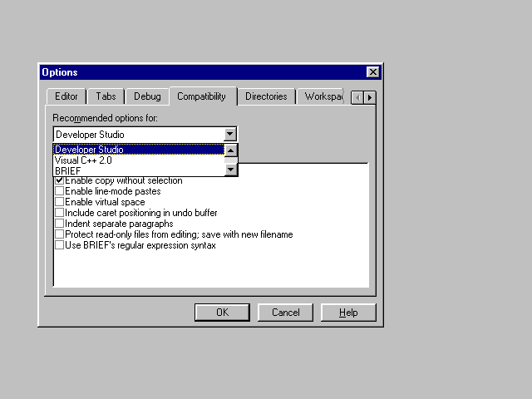
Task: Switch to the Editor tab
Action: [x=66, y=96]
